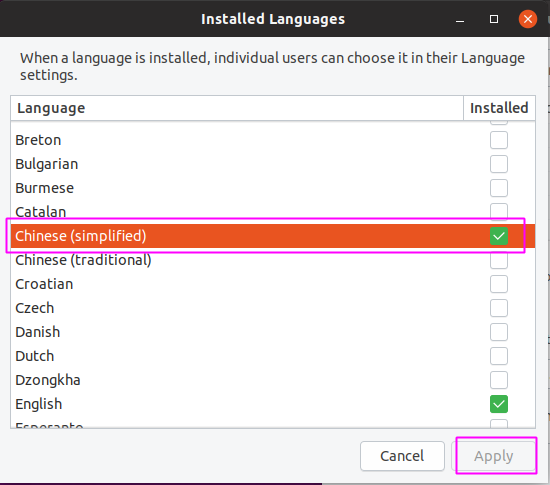Tick the Burmese installed checkbox
Image resolution: width=550 pixels, height=485 pixels.
tap(499, 188)
